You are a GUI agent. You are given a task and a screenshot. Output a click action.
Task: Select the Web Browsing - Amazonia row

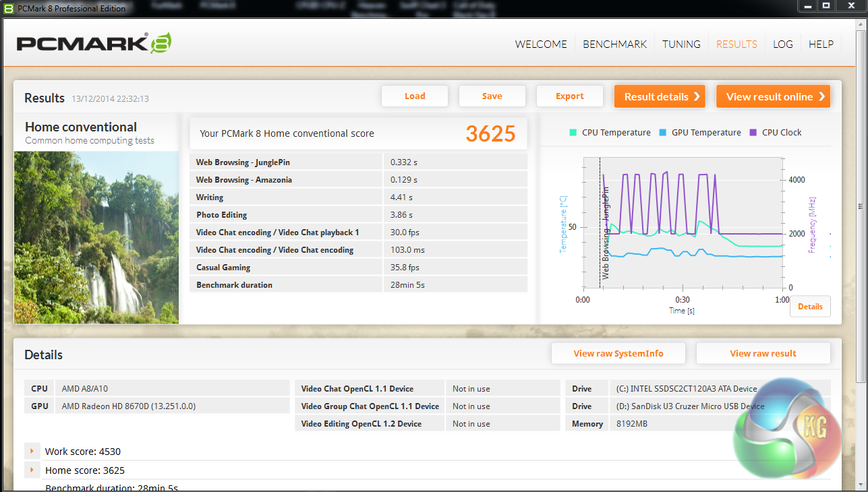pos(359,179)
